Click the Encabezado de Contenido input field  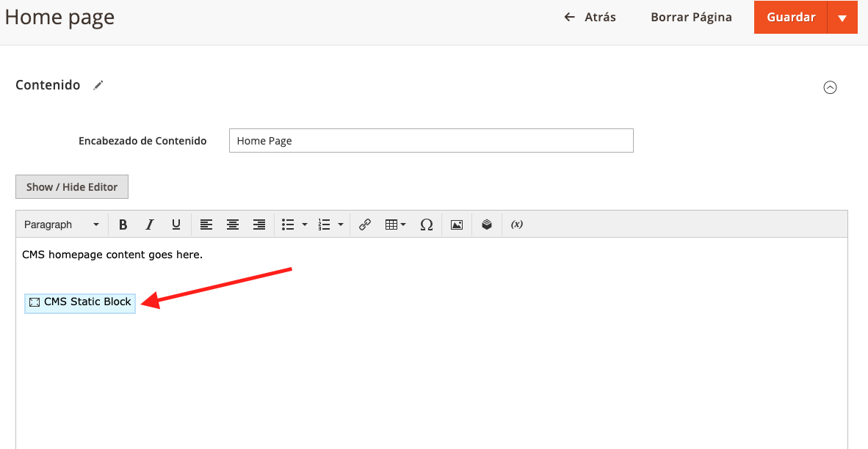(431, 140)
